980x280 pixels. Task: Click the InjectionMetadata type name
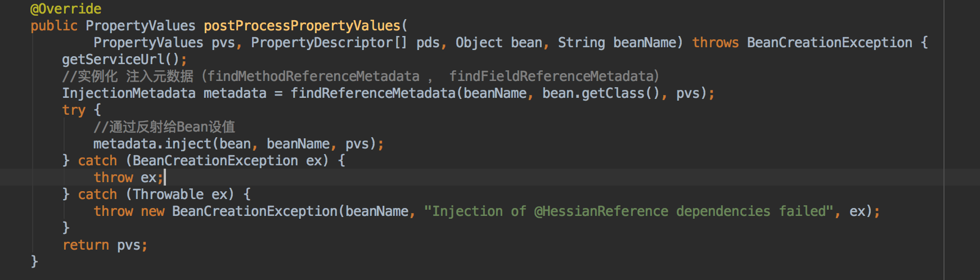pyautogui.click(x=129, y=93)
